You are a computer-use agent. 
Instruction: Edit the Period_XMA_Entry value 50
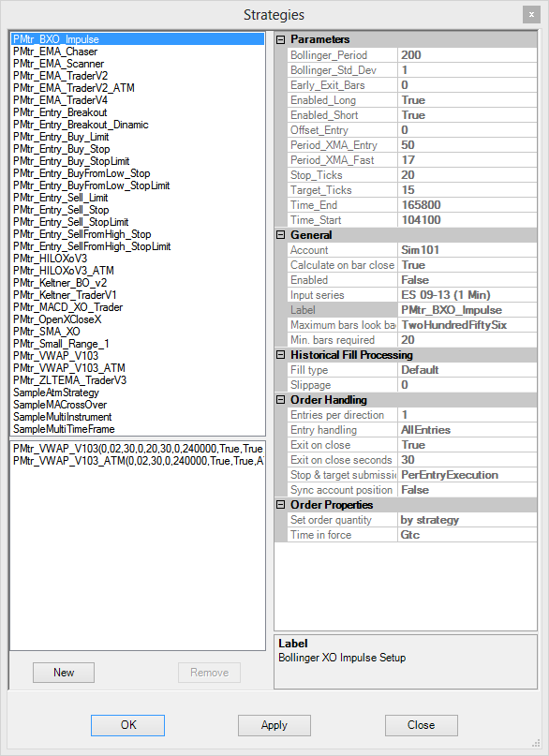(x=467, y=144)
